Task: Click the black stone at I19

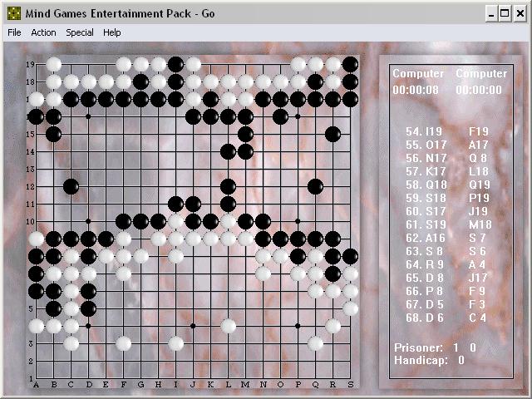Action: click(175, 65)
